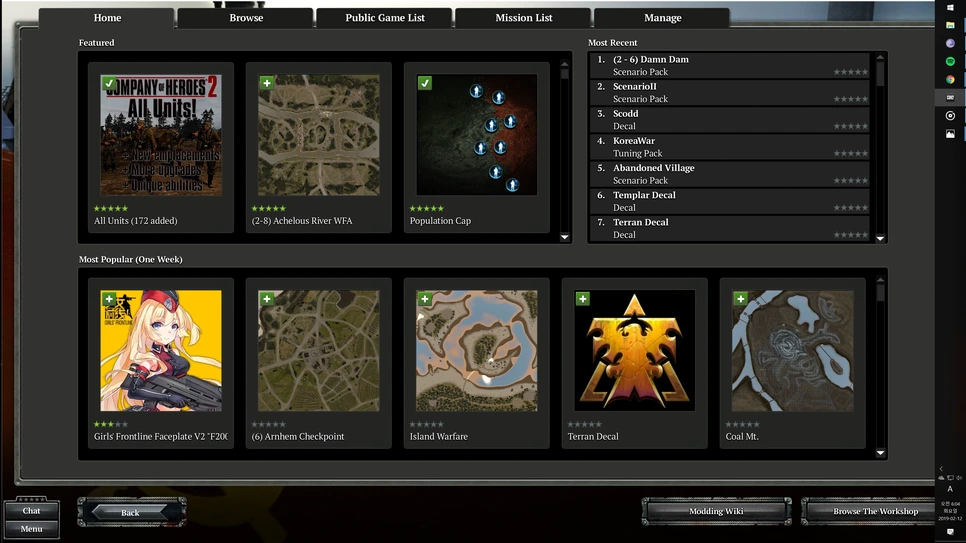Open the Terran Decal emblem image

click(x=635, y=351)
